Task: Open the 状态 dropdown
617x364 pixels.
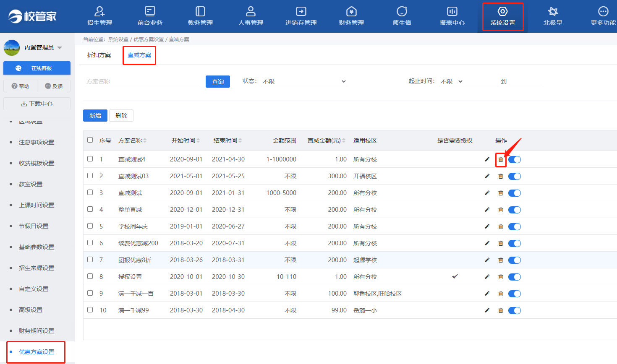Action: (304, 81)
